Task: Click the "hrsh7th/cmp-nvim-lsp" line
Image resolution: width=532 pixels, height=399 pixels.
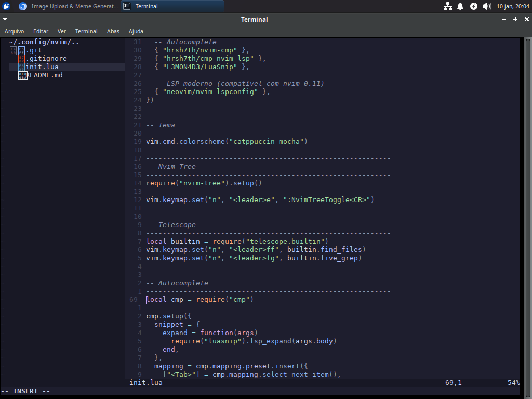Action: tap(210, 58)
